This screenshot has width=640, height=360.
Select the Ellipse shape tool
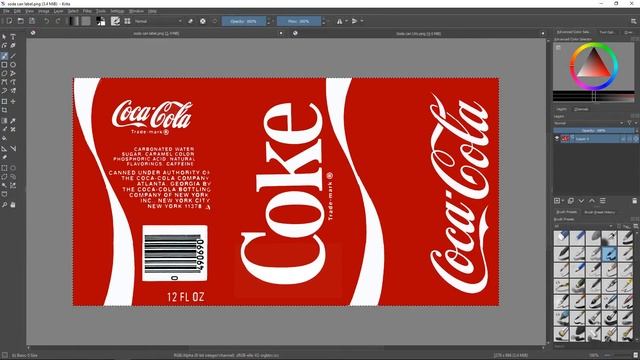click(x=13, y=64)
